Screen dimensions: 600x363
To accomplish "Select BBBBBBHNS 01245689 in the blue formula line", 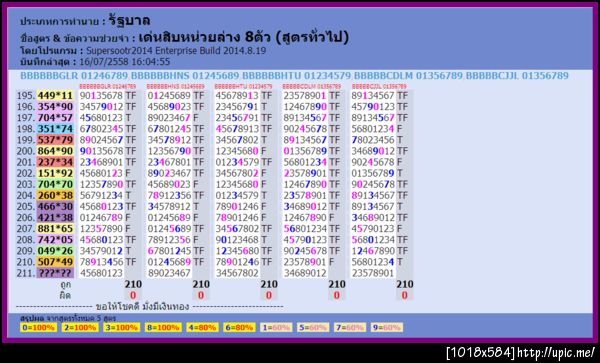I will point(185,76).
